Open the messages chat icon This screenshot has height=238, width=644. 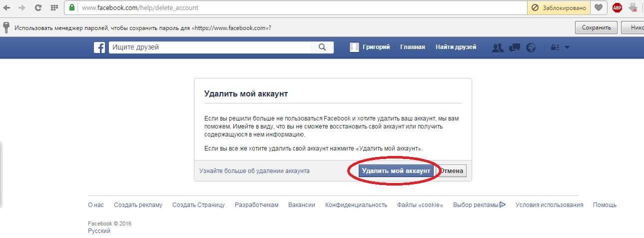[x=515, y=47]
